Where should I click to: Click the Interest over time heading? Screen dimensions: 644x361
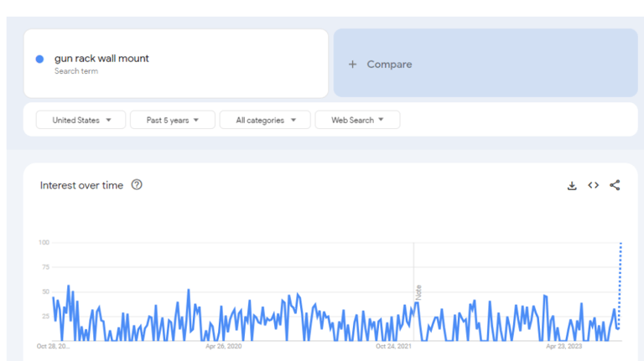click(81, 185)
